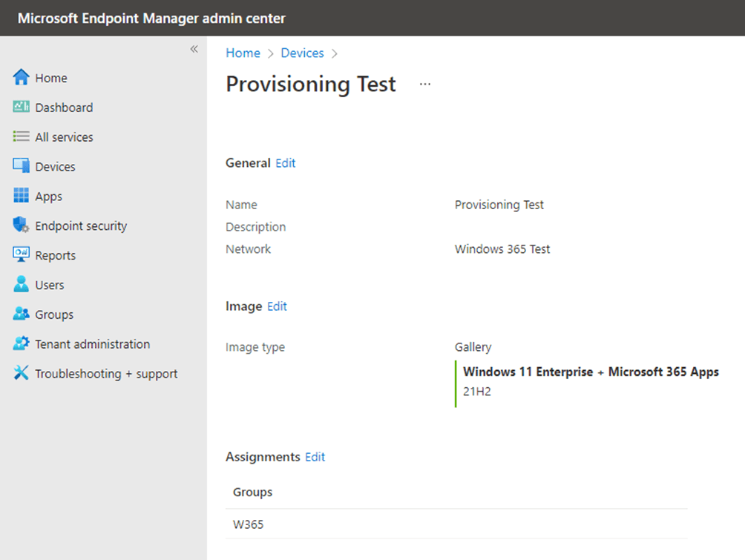Open Reports in the sidebar menu
Screen dimensions: 745x560
point(55,256)
